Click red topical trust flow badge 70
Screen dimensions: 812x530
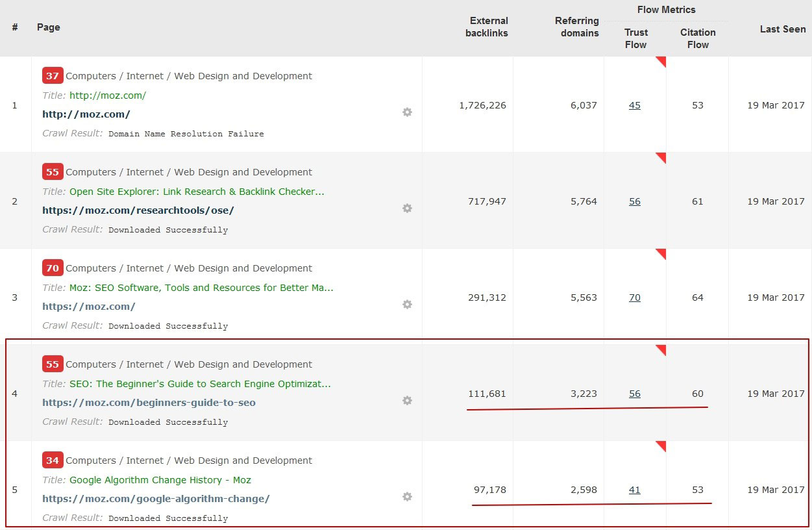pyautogui.click(x=53, y=268)
